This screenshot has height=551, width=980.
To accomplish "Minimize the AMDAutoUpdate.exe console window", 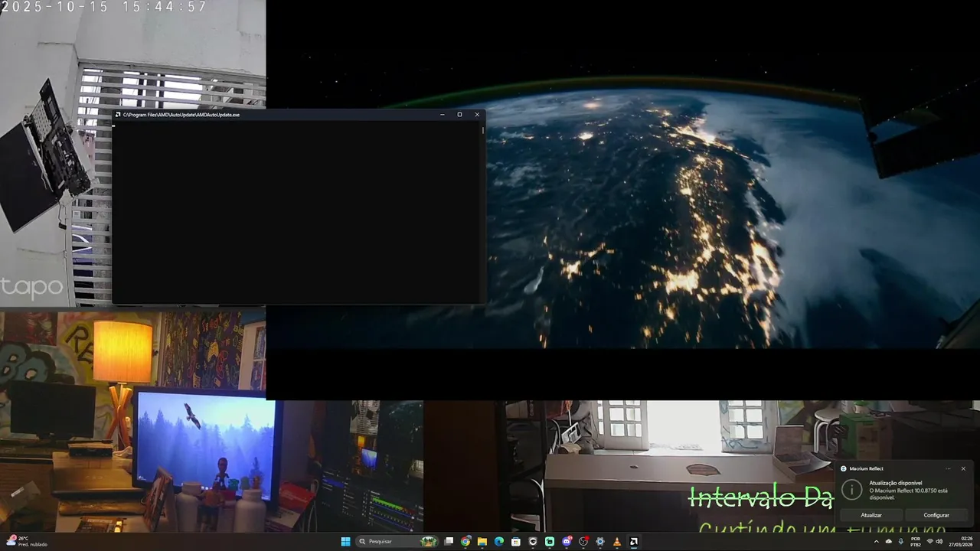I will click(x=443, y=115).
